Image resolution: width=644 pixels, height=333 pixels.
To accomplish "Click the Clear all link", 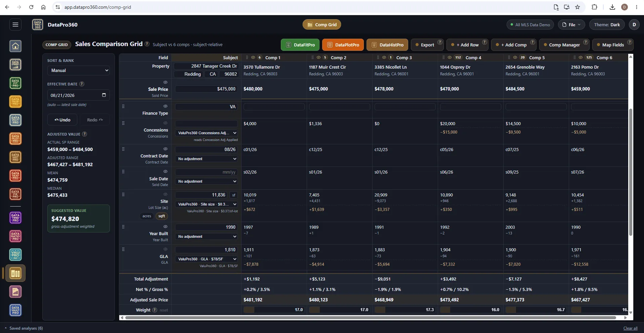I will coord(630,328).
